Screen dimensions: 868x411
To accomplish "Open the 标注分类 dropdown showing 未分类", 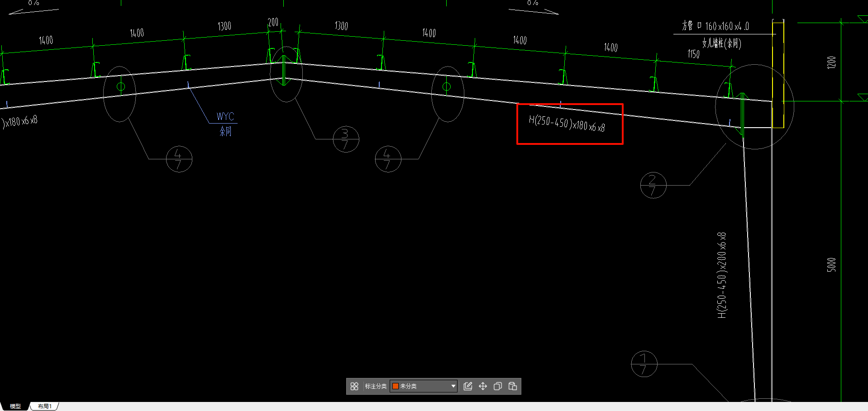I will tap(424, 386).
